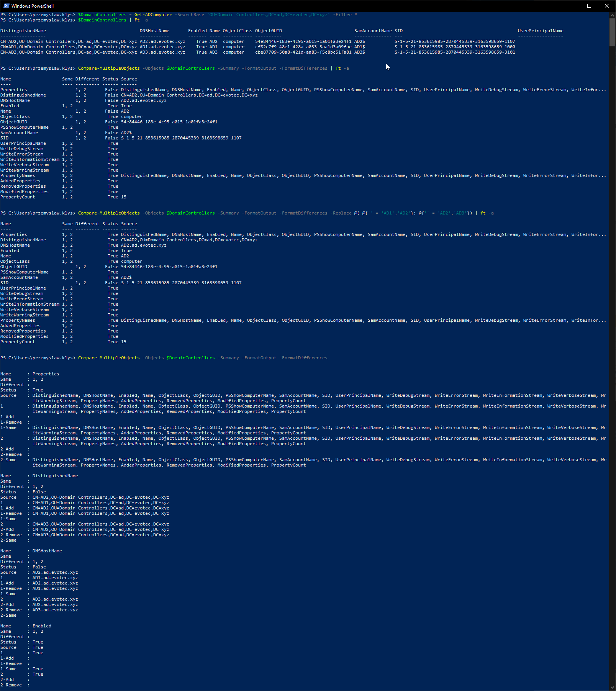This screenshot has width=616, height=691.
Task: Select the $DomainControllers variable on the first line
Action: point(102,14)
